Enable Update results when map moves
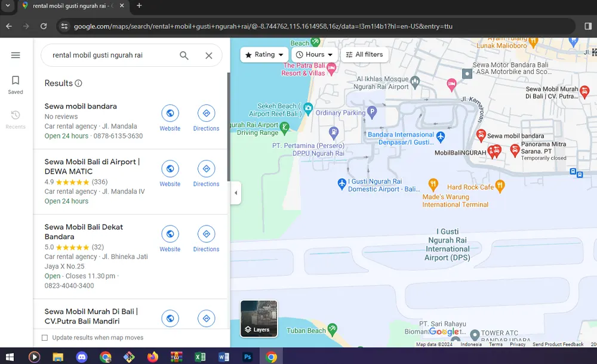Image resolution: width=597 pixels, height=364 pixels. [x=45, y=338]
